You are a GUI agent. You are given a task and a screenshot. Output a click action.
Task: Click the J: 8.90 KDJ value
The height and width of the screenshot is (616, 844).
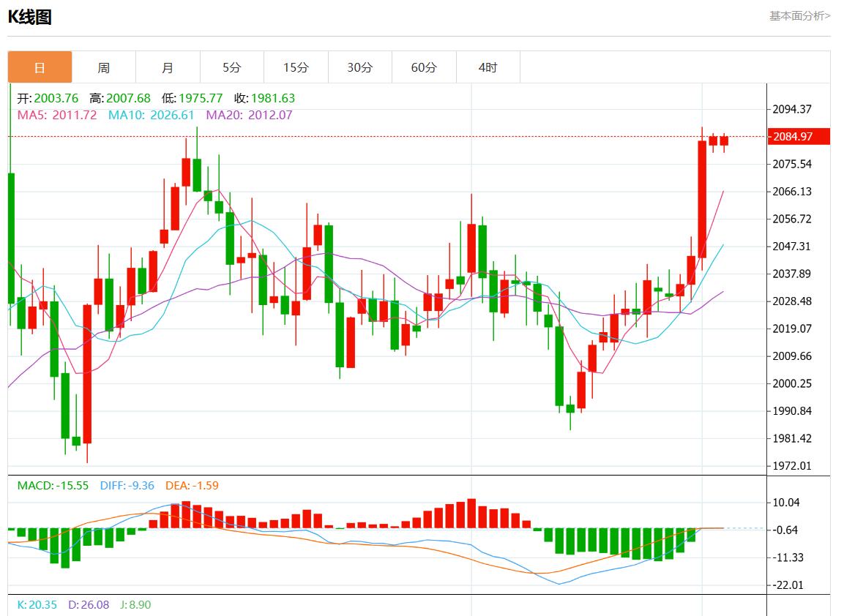click(x=135, y=605)
